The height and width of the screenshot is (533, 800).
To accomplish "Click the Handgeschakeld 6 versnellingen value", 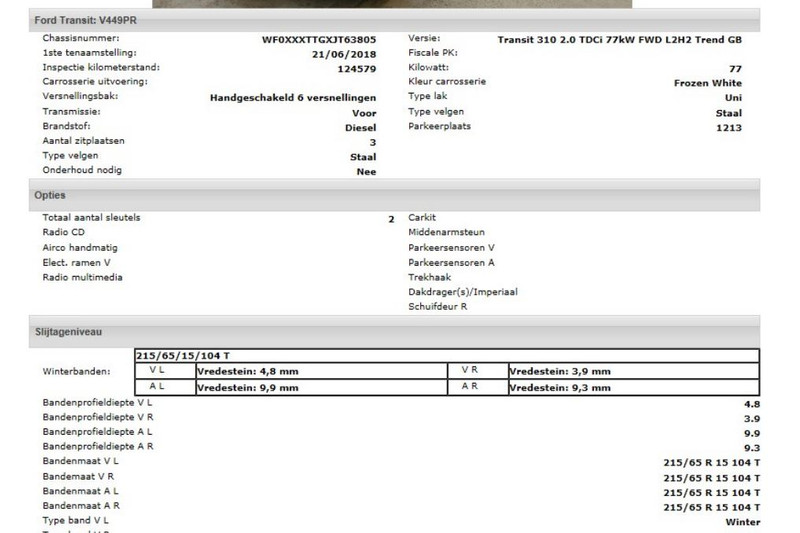I will click(293, 98).
